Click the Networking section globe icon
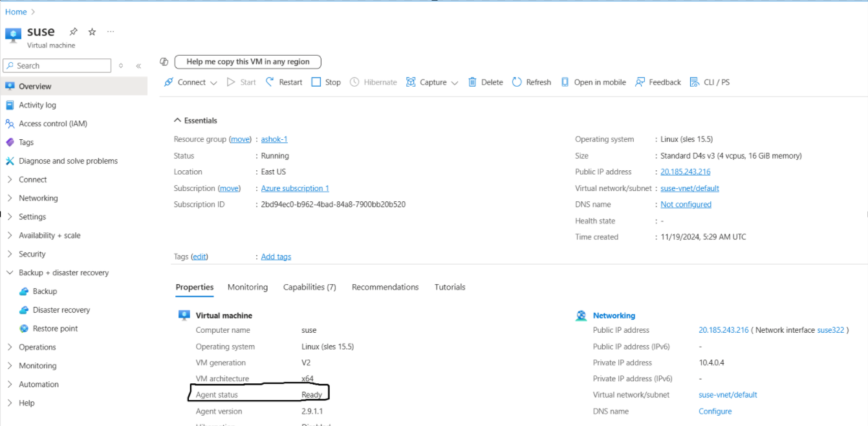This screenshot has width=868, height=426. coord(581,316)
